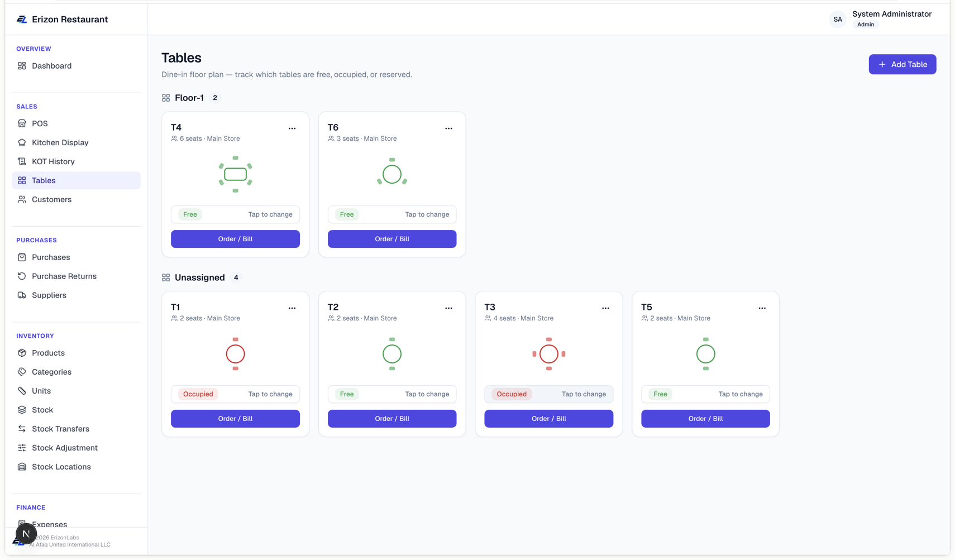
Task: Open the three-dot menu on table T4
Action: click(x=292, y=128)
